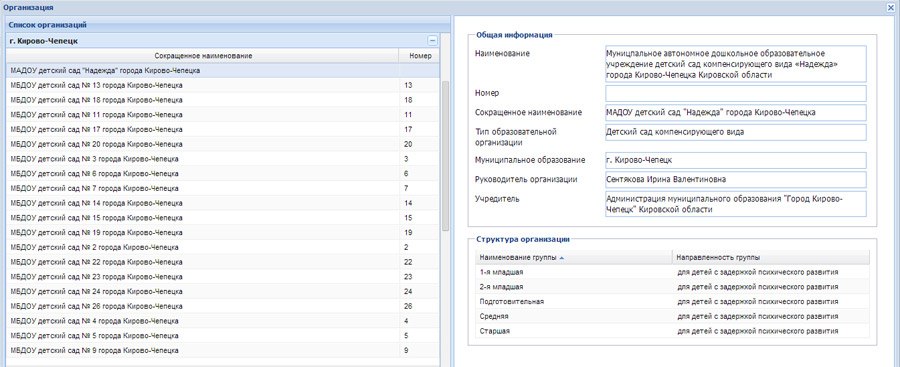Image resolution: width=900 pixels, height=367 pixels.
Task: Click the Учредитель field
Action: tap(735, 204)
